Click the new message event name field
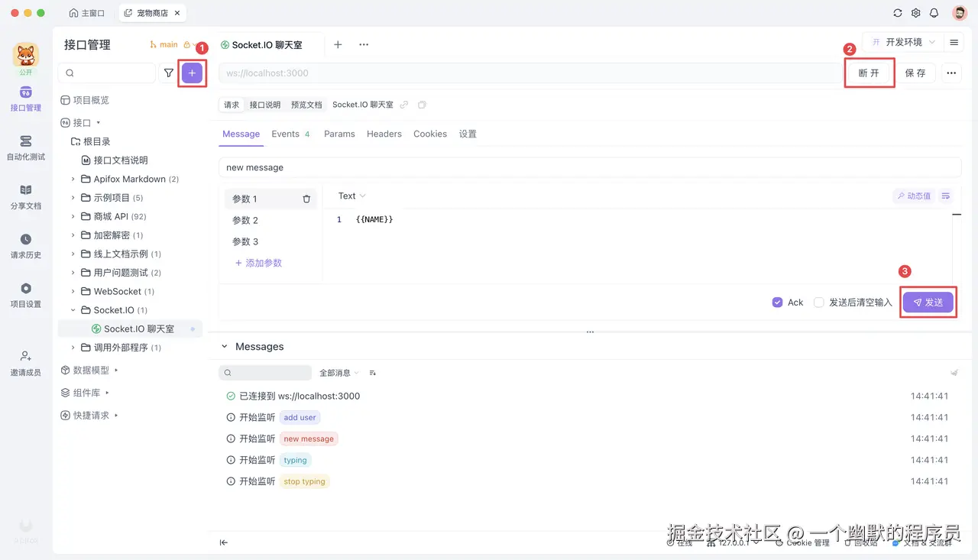Image resolution: width=978 pixels, height=560 pixels. (x=590, y=167)
